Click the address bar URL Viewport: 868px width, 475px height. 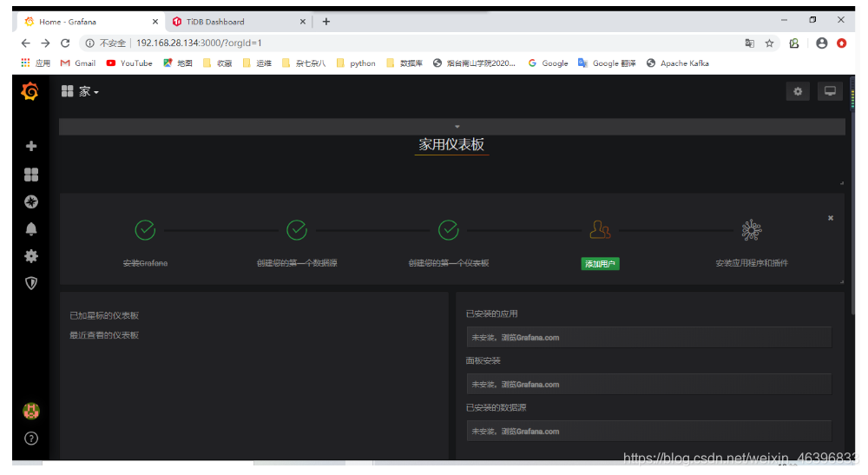pyautogui.click(x=199, y=43)
